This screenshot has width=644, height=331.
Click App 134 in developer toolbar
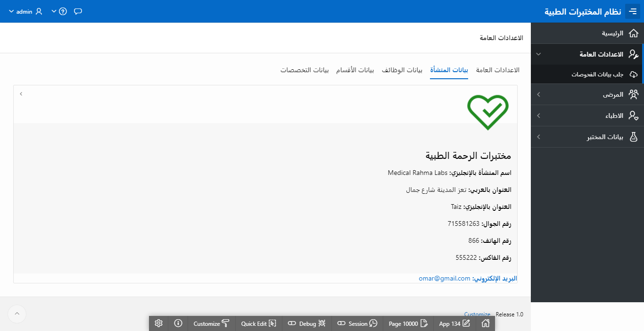point(454,323)
